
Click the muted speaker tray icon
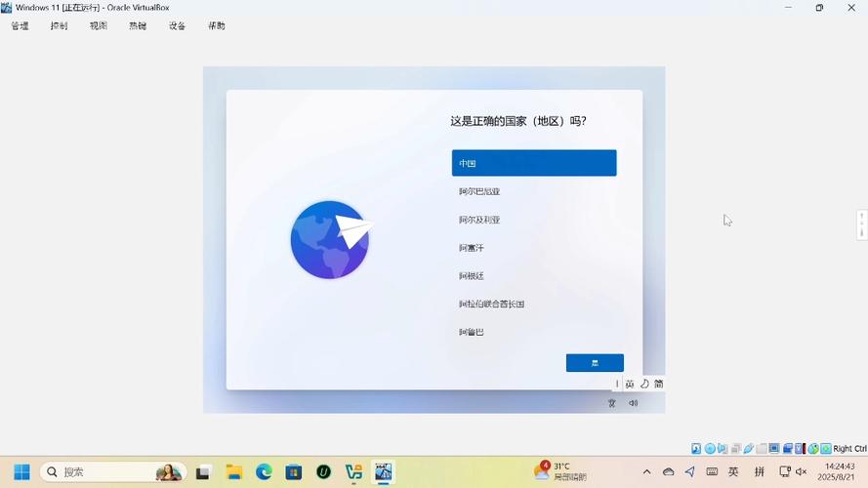[801, 472]
